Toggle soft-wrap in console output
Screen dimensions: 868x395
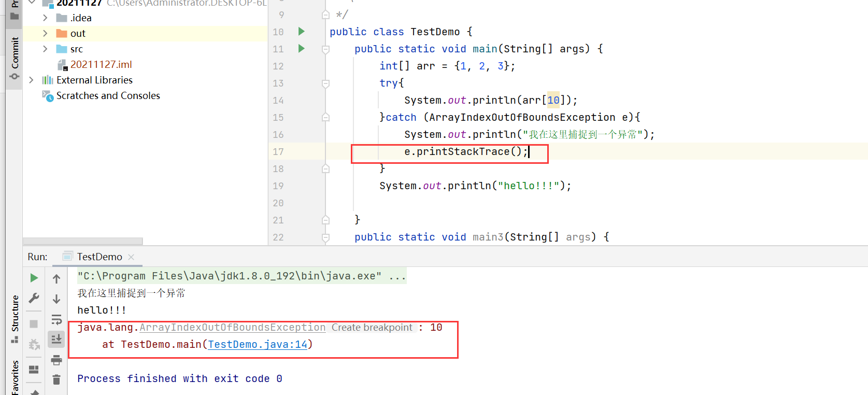[x=56, y=319]
